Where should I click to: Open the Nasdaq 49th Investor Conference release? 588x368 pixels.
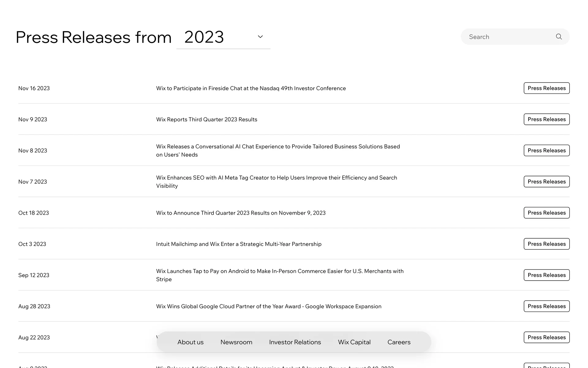point(251,88)
